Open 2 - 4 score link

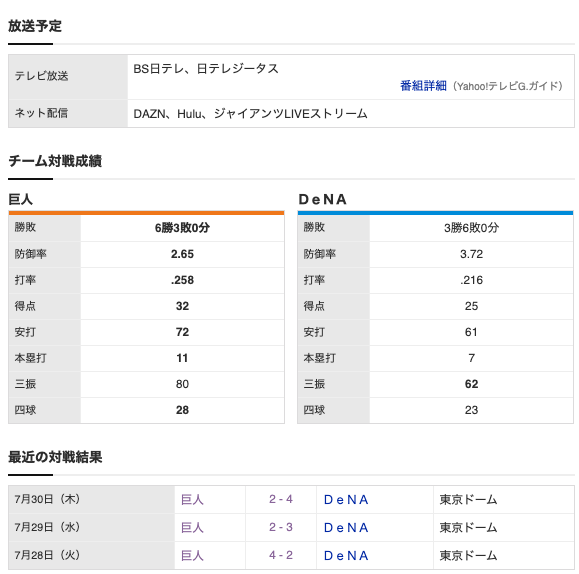[281, 499]
